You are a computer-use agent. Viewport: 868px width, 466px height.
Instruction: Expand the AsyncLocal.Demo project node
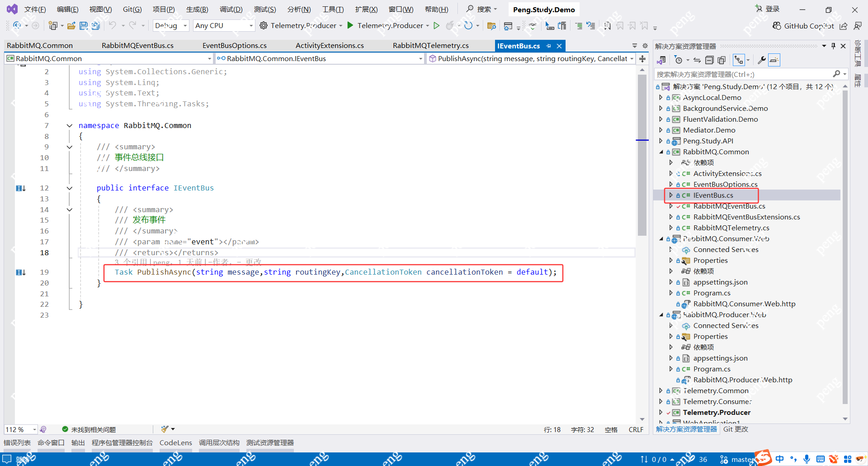[x=661, y=97]
